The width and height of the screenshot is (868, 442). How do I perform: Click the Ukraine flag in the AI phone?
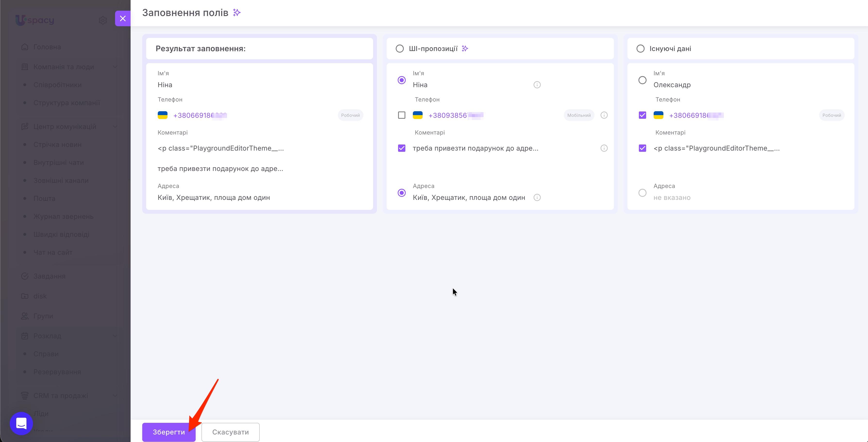point(417,115)
